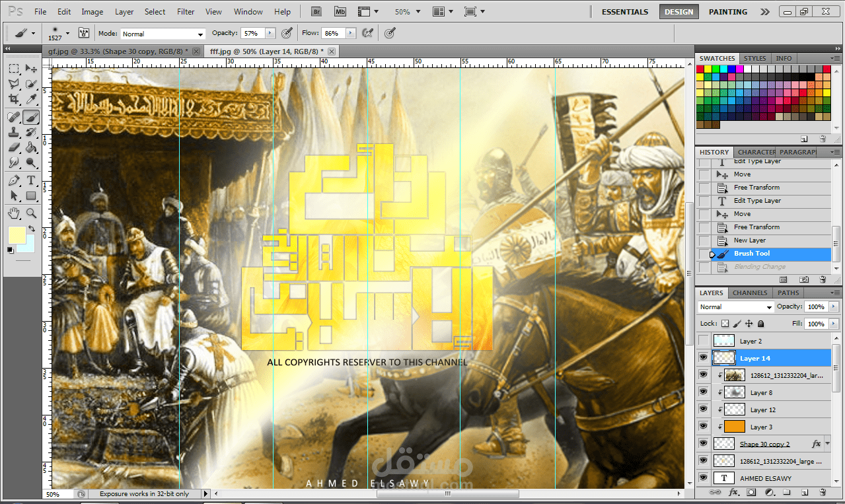Viewport: 845px width, 504px height.
Task: Switch to the PAINTING workspace
Action: click(x=728, y=12)
